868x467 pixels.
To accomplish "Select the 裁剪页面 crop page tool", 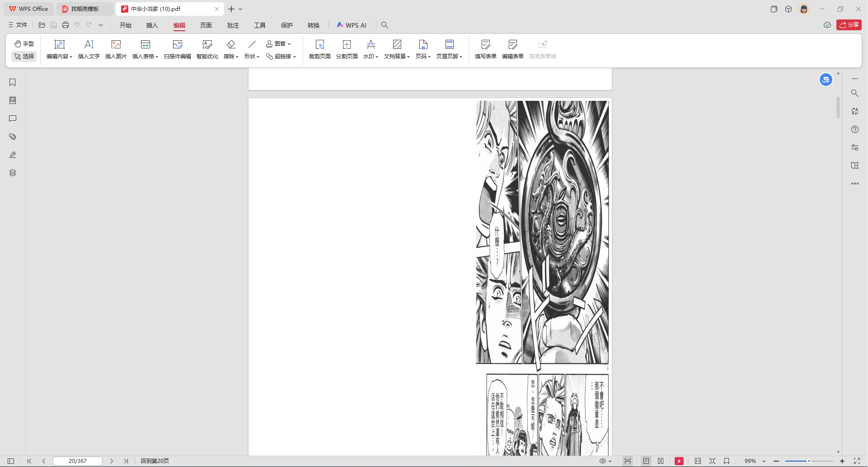I will pos(320,49).
